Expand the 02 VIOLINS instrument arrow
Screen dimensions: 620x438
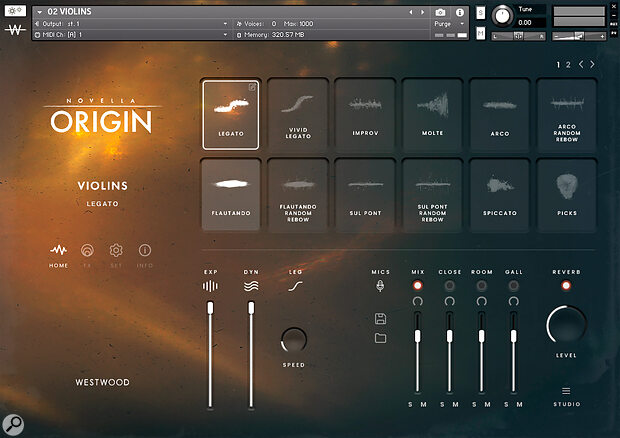(x=40, y=12)
